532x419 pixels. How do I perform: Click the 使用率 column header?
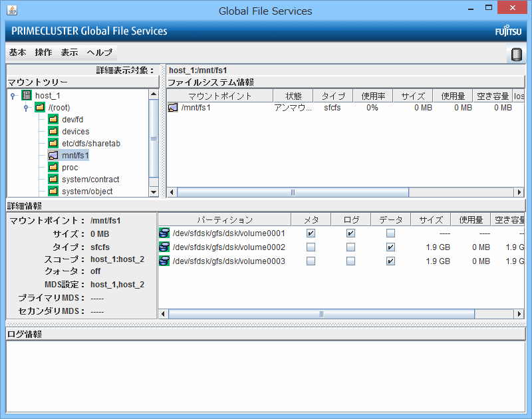373,96
